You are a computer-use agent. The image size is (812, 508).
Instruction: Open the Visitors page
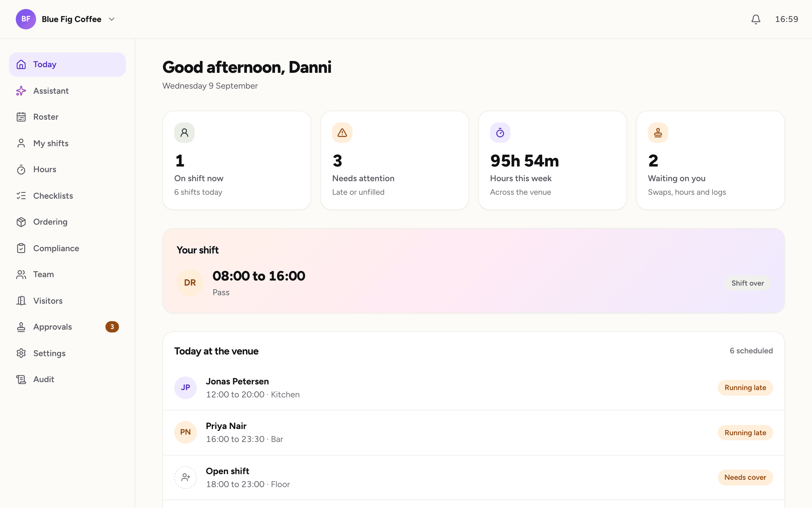click(x=67, y=301)
